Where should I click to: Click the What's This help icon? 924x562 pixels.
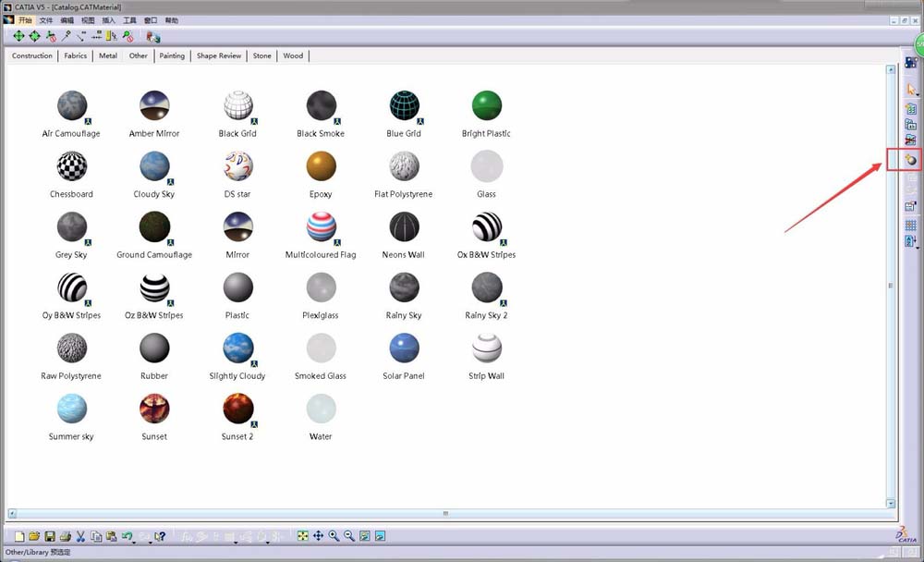pos(160,536)
